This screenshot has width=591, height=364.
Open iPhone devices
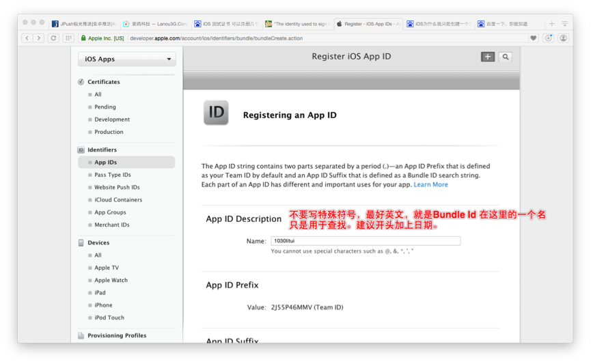pyautogui.click(x=103, y=305)
